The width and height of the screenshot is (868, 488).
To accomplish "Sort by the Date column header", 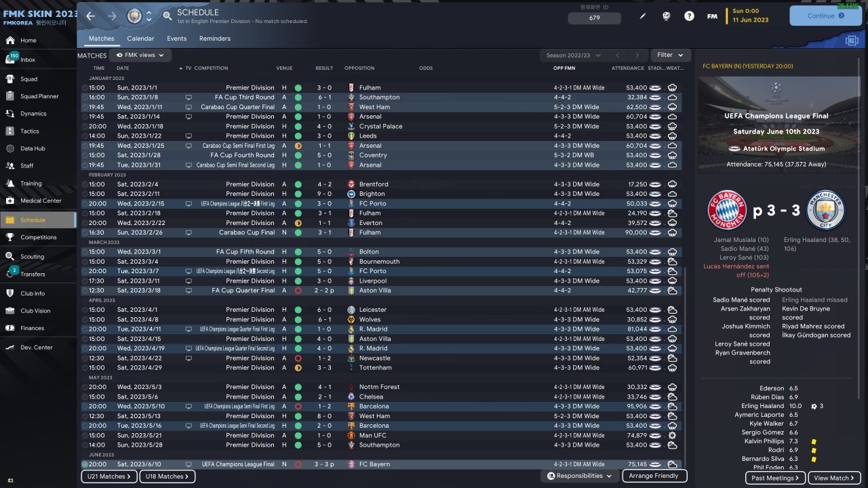I will 123,68.
